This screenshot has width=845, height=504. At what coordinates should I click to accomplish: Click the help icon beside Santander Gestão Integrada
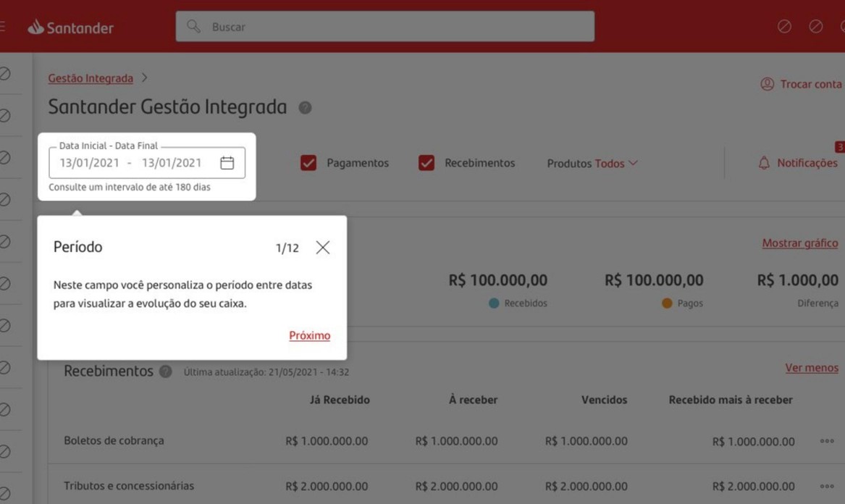(305, 108)
